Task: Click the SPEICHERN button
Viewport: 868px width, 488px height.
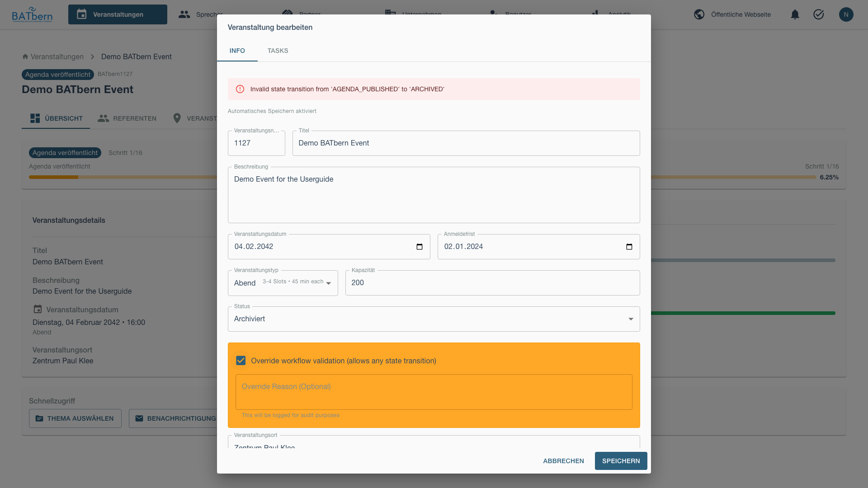Action: (x=621, y=461)
